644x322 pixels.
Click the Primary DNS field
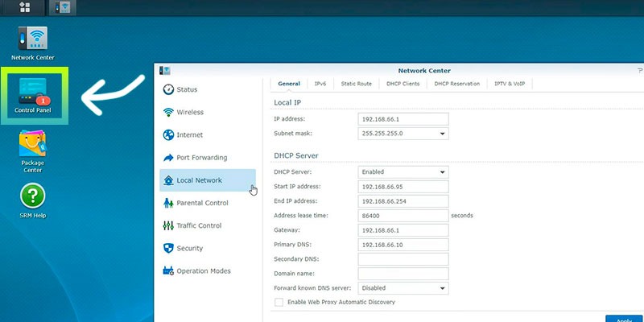(403, 245)
